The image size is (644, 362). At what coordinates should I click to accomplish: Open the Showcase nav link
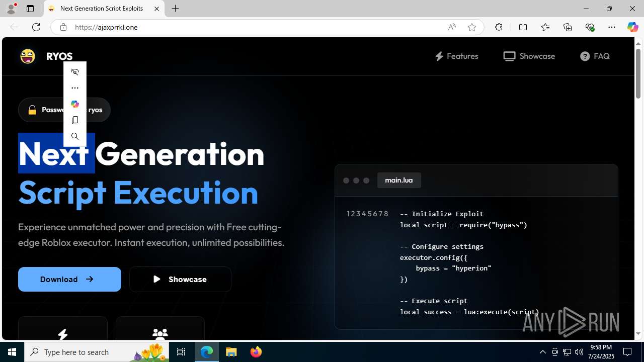click(529, 56)
